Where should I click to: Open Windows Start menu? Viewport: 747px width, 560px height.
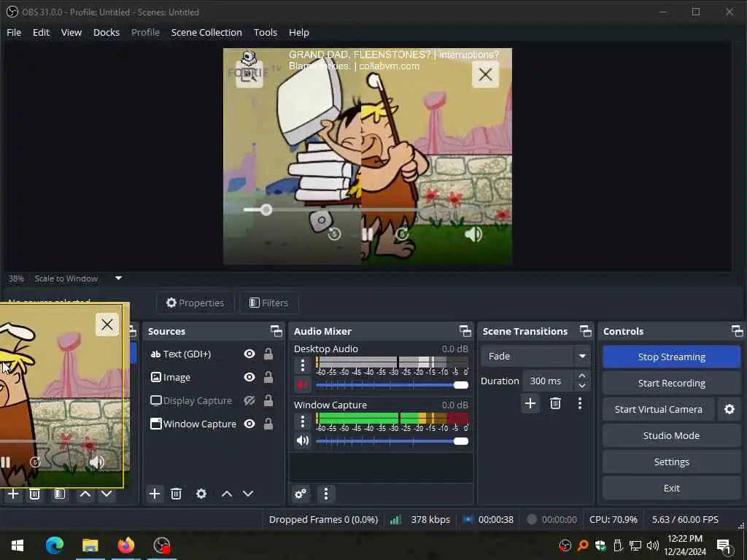pyautogui.click(x=18, y=545)
